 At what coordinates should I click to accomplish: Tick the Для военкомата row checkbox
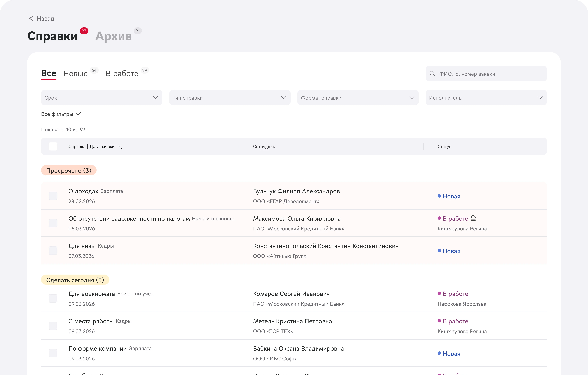(x=53, y=298)
